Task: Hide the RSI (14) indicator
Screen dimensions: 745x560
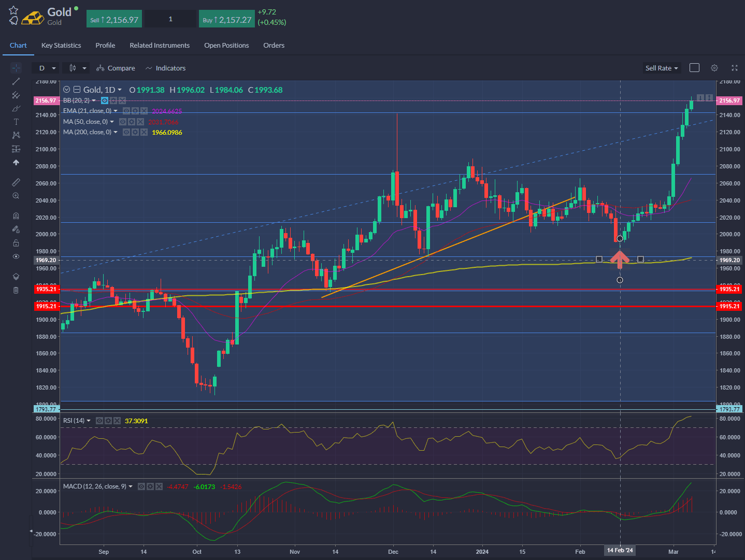Action: pyautogui.click(x=98, y=421)
